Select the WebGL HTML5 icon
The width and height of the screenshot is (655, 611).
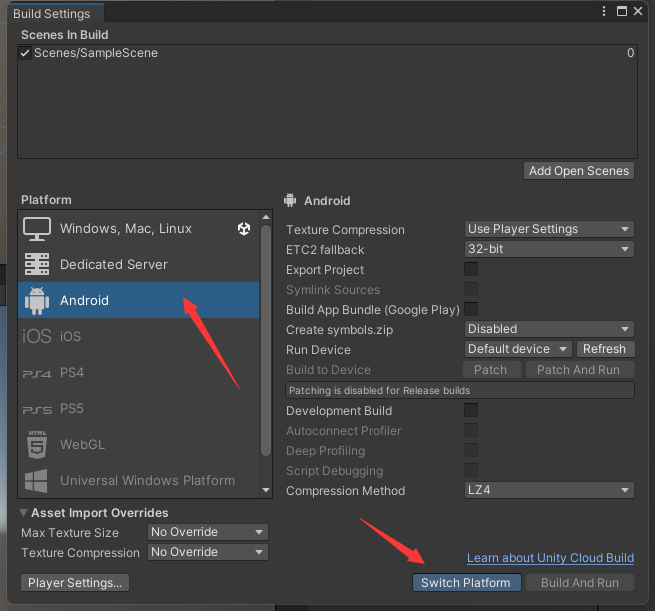point(37,444)
